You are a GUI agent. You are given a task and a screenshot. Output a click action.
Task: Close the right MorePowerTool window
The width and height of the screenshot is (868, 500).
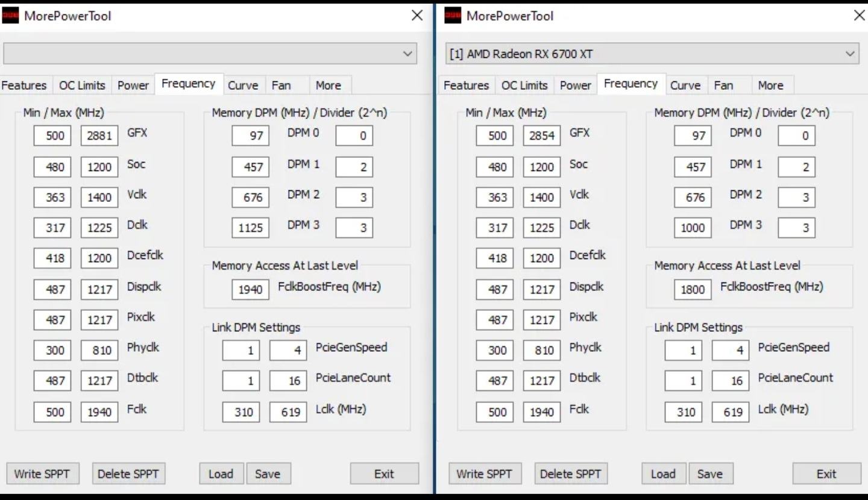pyautogui.click(x=860, y=16)
